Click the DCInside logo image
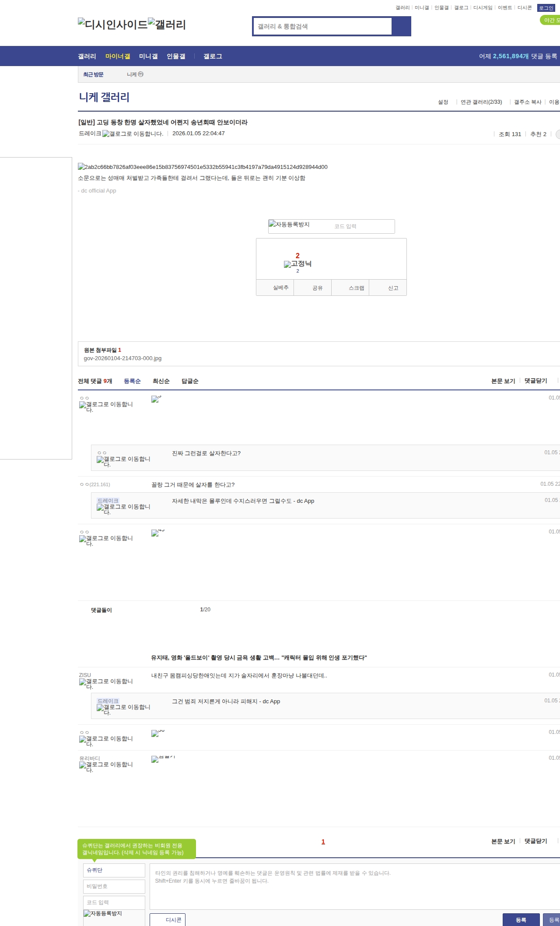The height and width of the screenshot is (926, 560). coord(112,24)
